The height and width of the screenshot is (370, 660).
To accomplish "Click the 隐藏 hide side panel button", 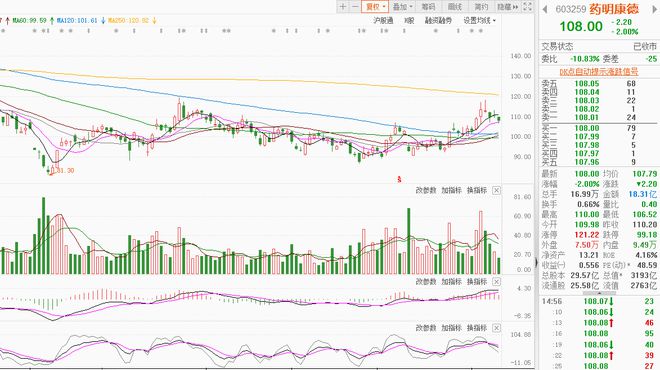I will [508, 6].
